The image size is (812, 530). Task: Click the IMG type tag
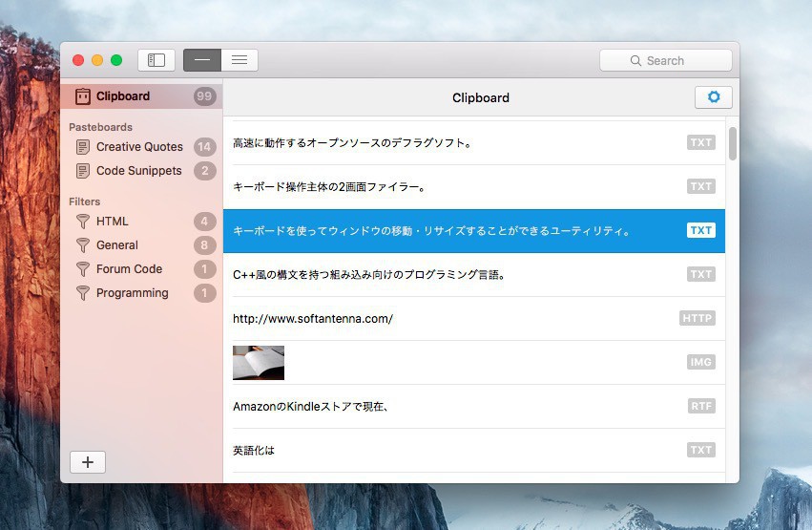coord(701,362)
